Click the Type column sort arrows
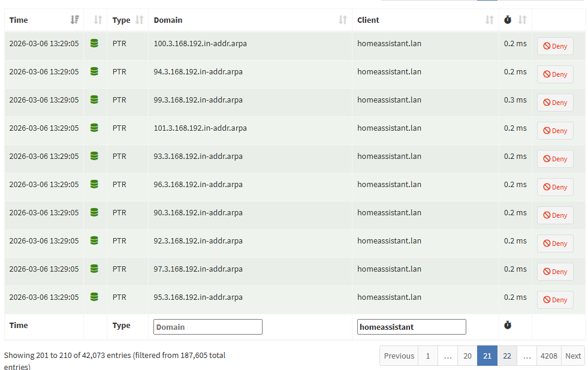This screenshot has width=588, height=370. (x=140, y=20)
